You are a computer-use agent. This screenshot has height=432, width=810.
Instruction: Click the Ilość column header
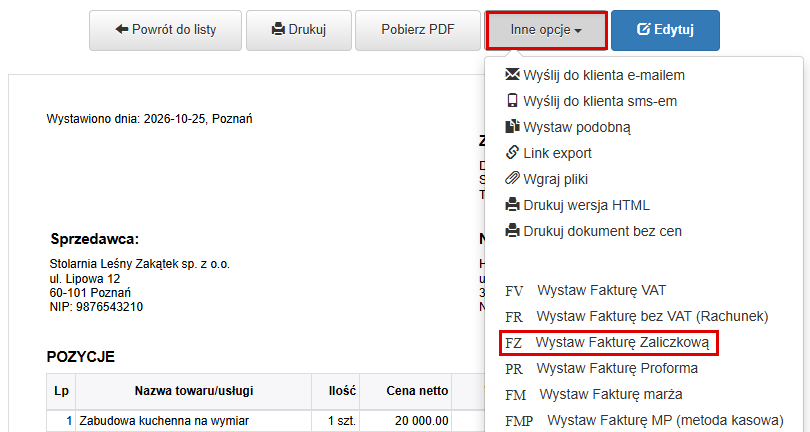[x=336, y=391]
